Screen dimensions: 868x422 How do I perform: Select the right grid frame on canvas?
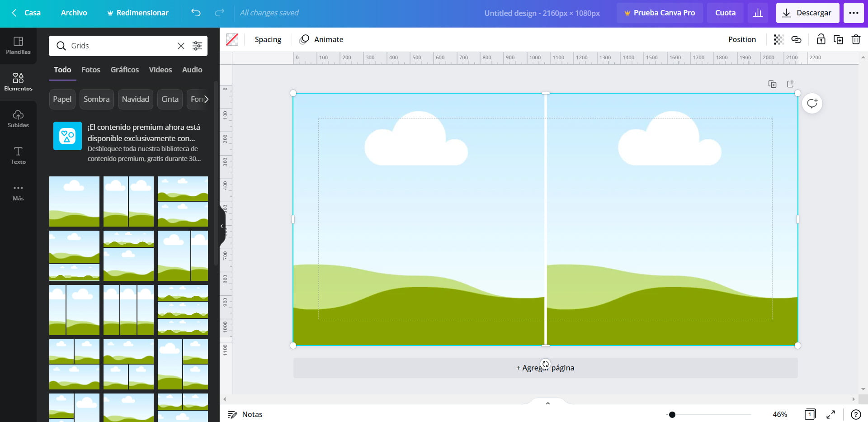tap(672, 219)
